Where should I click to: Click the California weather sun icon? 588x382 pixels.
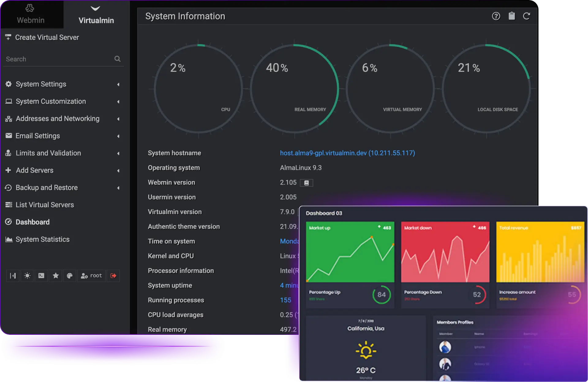(366, 350)
